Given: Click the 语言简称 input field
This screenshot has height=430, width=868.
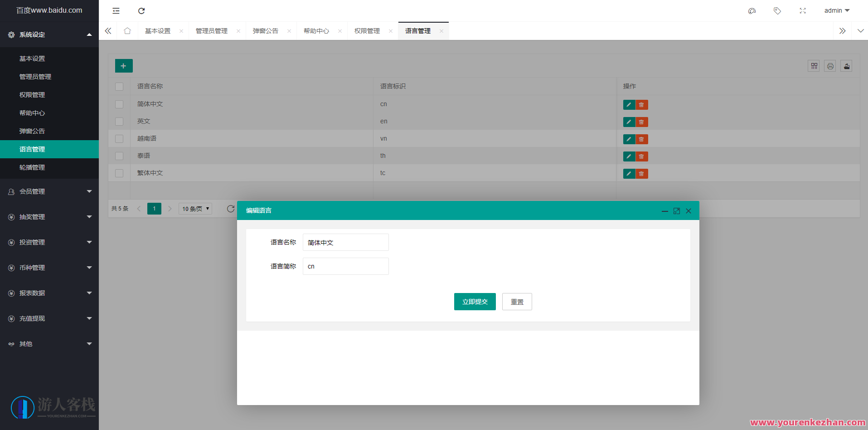Looking at the screenshot, I should click(345, 266).
